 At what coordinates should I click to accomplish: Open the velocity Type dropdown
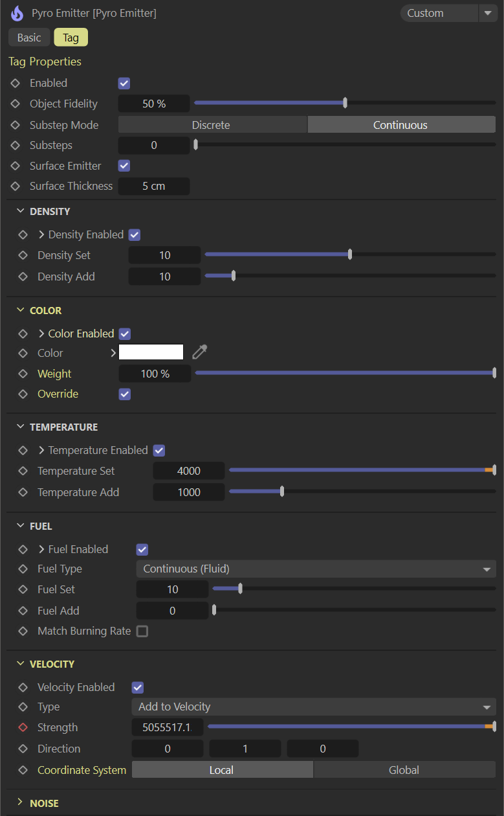pyautogui.click(x=313, y=707)
